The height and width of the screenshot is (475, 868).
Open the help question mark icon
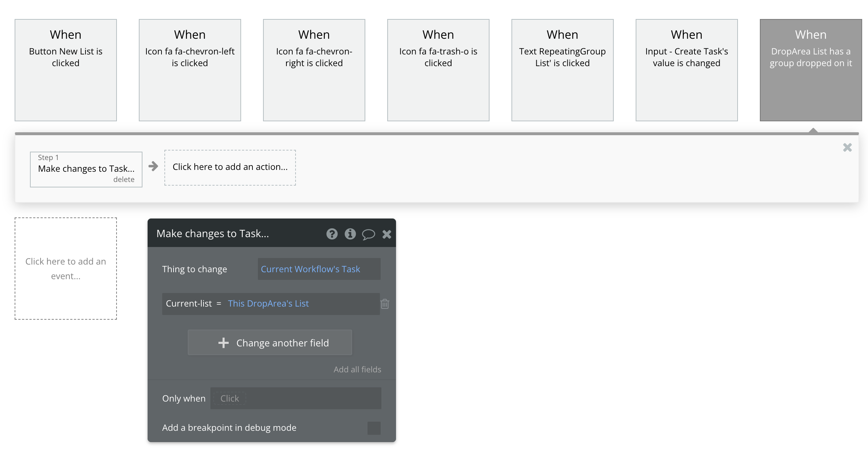pyautogui.click(x=332, y=234)
